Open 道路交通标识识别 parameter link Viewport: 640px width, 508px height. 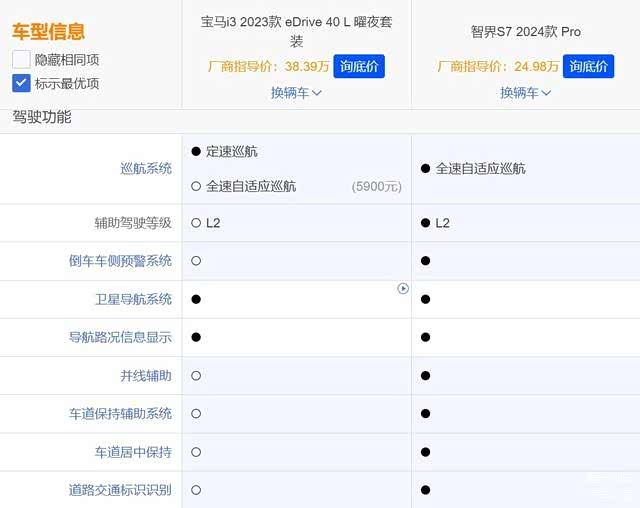(120, 490)
